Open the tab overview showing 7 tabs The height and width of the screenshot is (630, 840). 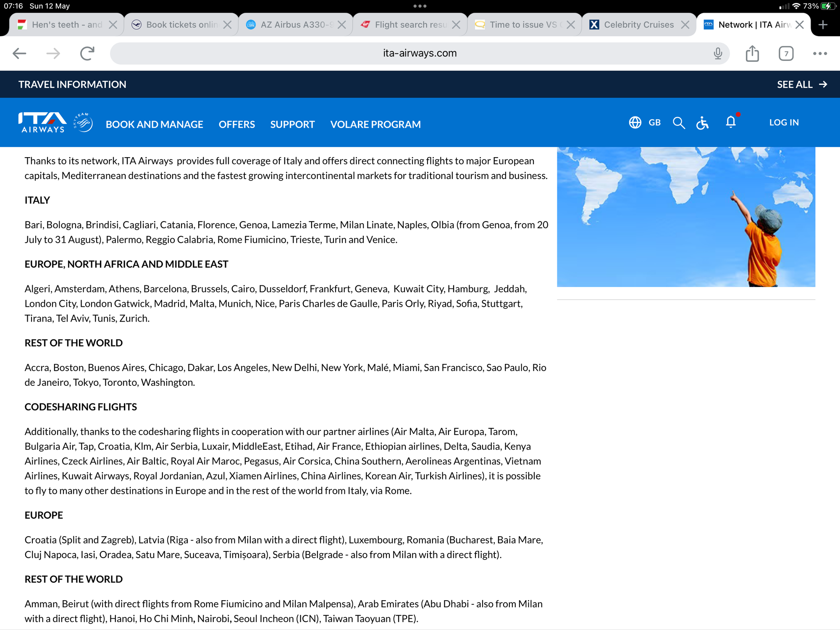pyautogui.click(x=786, y=53)
